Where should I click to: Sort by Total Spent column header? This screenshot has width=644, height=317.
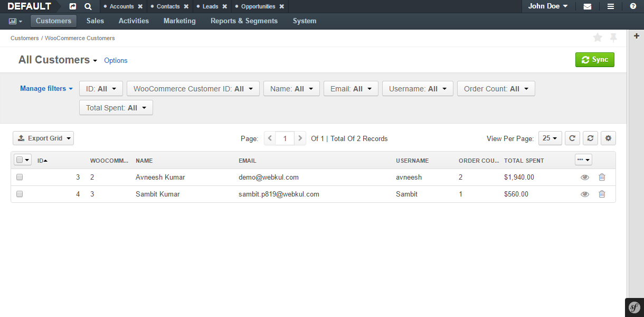tap(524, 161)
